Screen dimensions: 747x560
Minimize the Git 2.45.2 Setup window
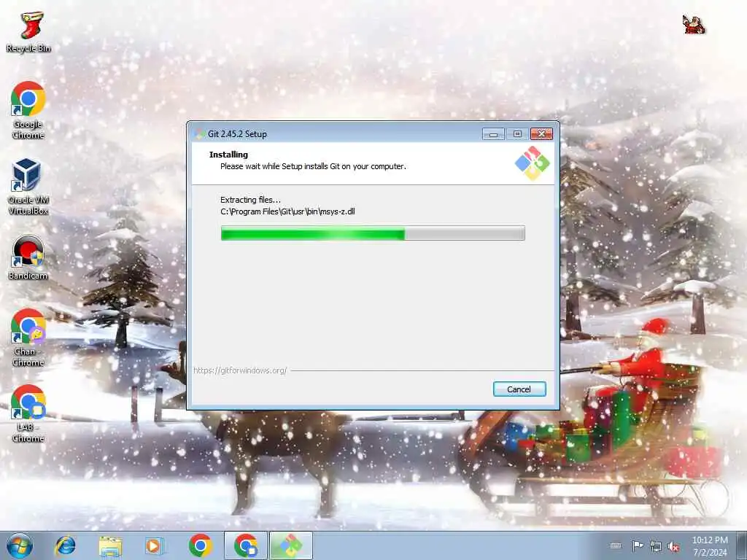point(493,134)
